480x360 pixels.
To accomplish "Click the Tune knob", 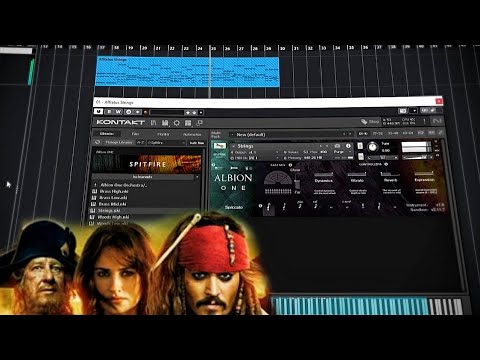I will [x=373, y=147].
